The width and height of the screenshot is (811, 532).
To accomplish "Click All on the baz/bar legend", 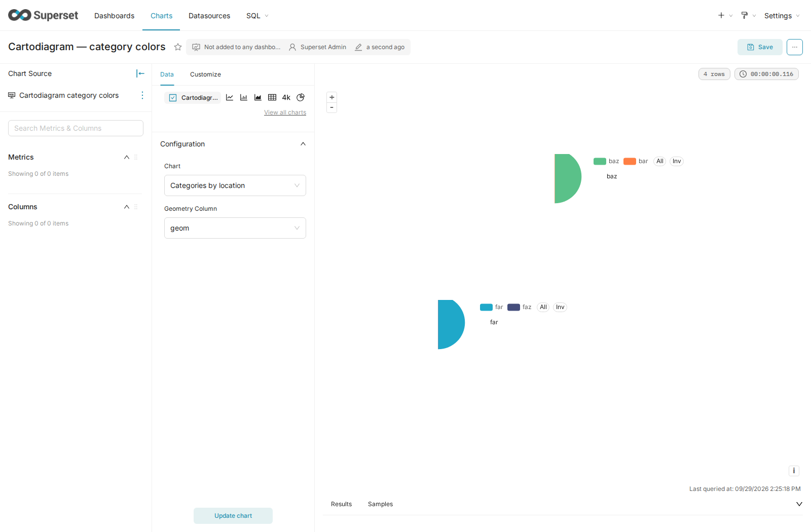I will 660,161.
